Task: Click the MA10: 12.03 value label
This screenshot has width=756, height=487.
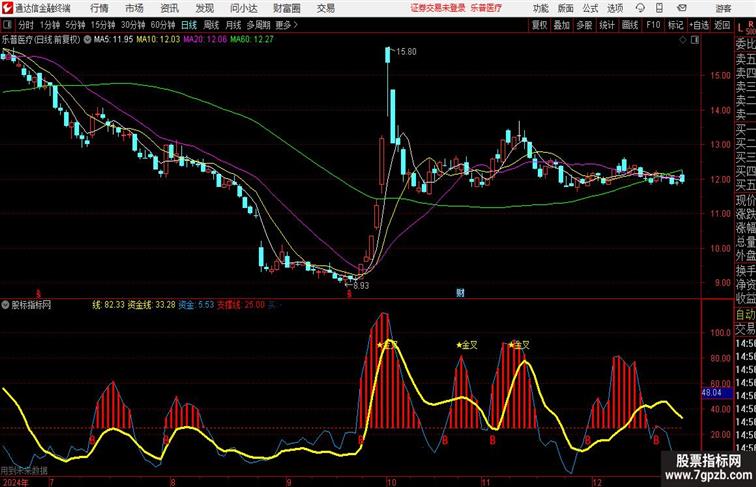Action: [158, 40]
